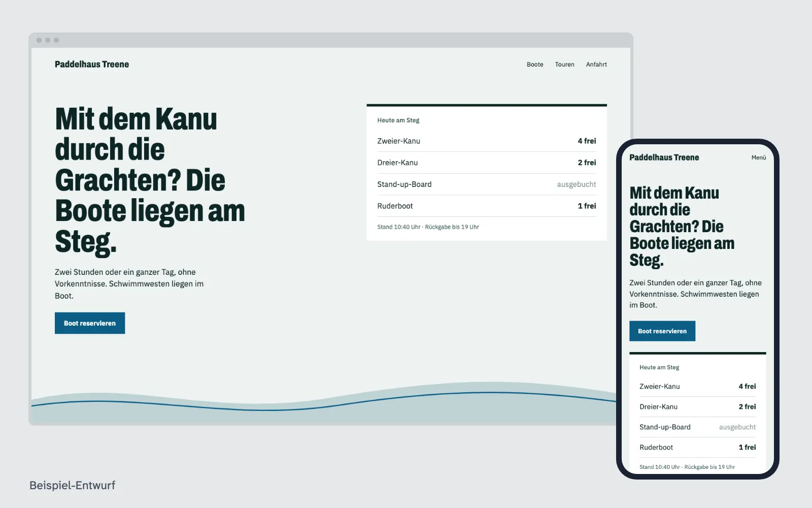Tap 'ausgebucht' status in the phone mockup
Viewport: 812px width, 508px height.
(x=737, y=427)
